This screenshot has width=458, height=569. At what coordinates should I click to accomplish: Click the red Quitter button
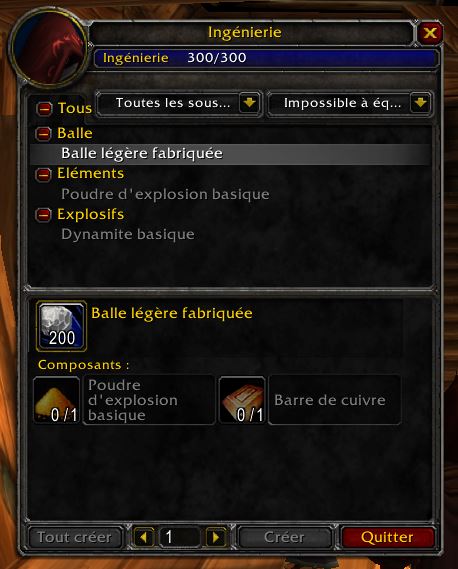pyautogui.click(x=387, y=537)
